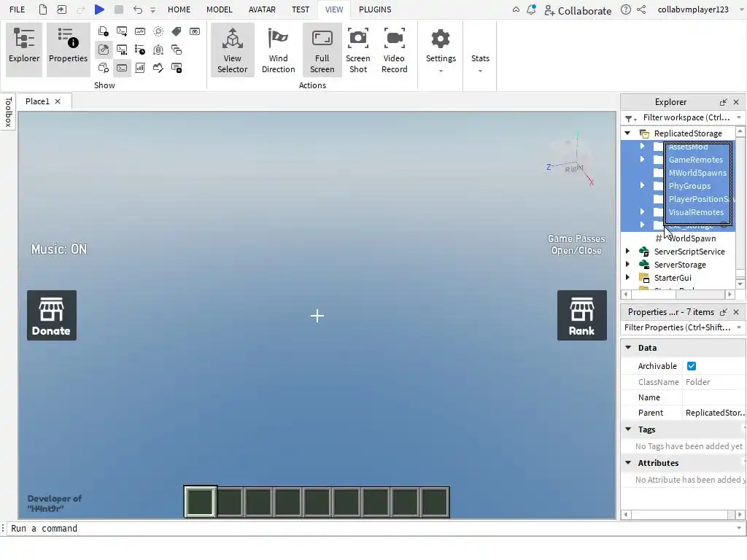Click the Share icon near username
Image resolution: width=747 pixels, height=560 pixels.
(x=641, y=9)
